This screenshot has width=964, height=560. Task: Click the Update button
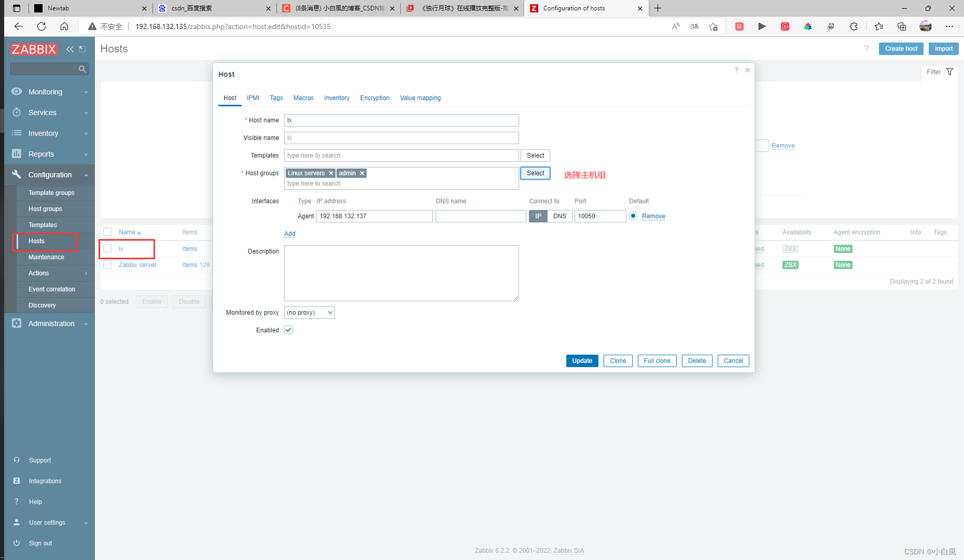tap(582, 361)
